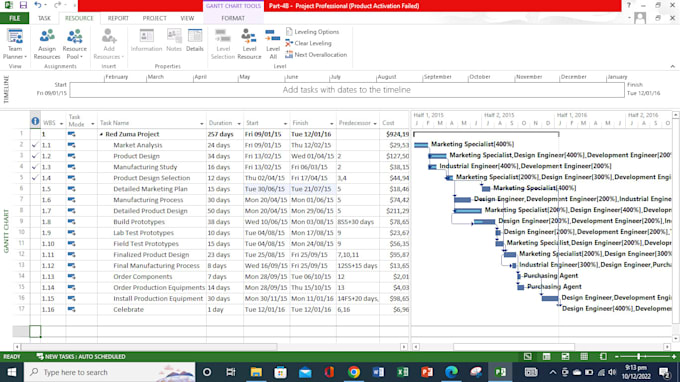
Task: Open resource Information
Action: point(146,41)
